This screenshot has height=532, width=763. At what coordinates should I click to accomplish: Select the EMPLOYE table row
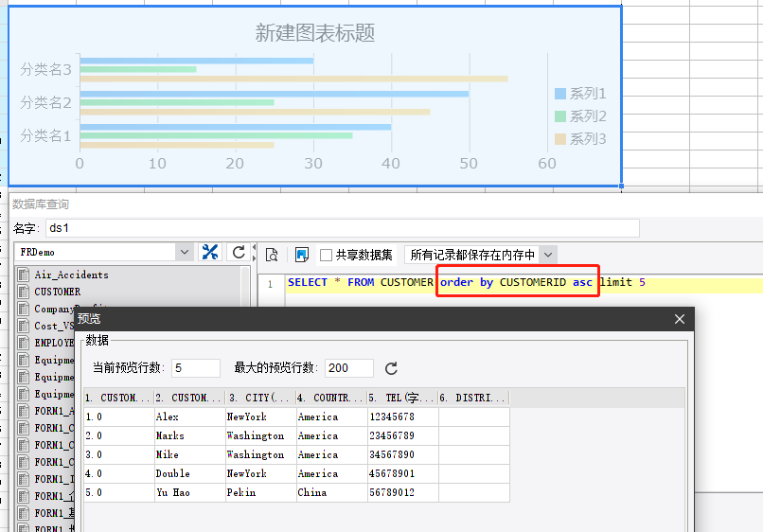pos(54,343)
